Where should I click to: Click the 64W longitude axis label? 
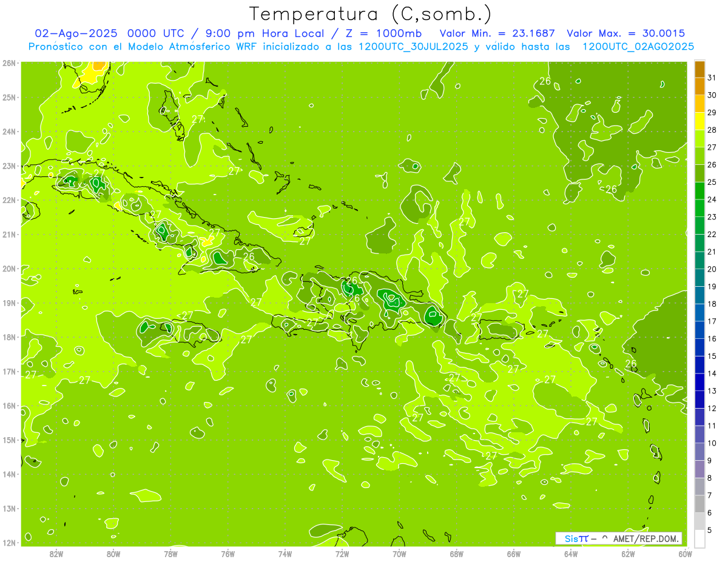point(571,554)
